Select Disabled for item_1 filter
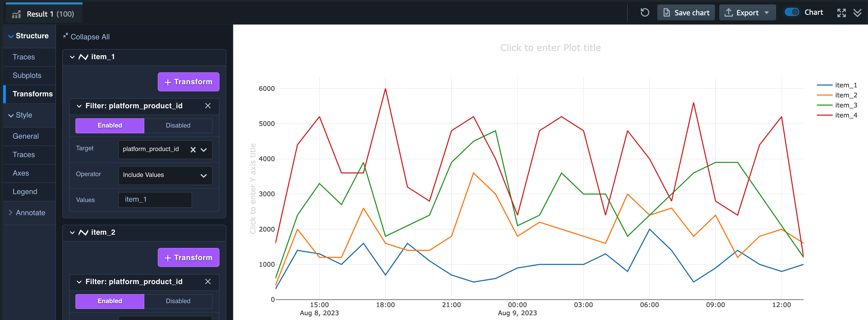The image size is (868, 320). 178,125
